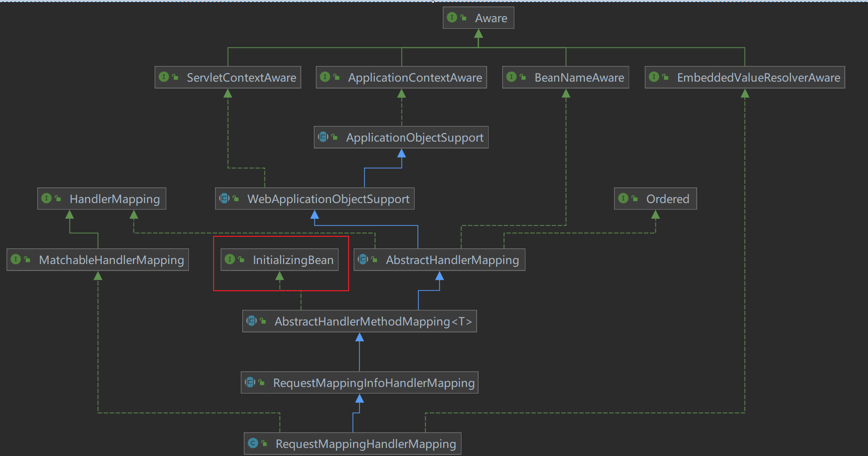Click the interface icon beside EmbeddedValueResolverAware
This screenshot has height=456, width=868.
point(654,77)
